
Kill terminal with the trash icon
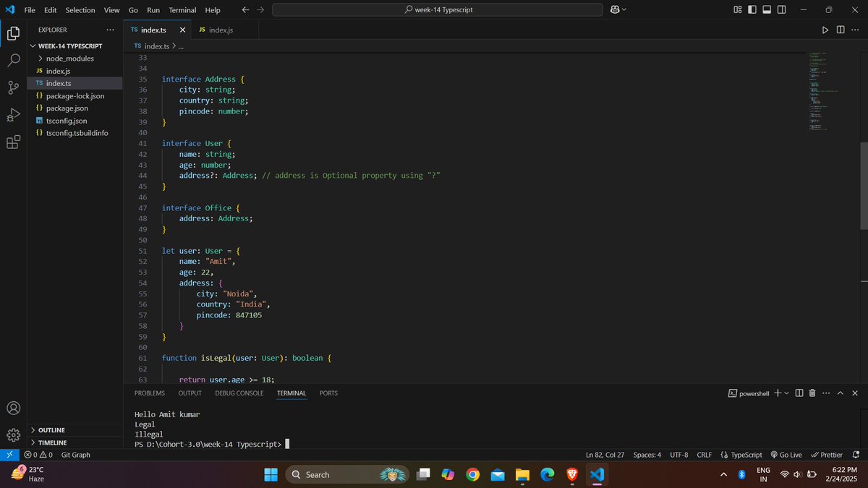812,393
